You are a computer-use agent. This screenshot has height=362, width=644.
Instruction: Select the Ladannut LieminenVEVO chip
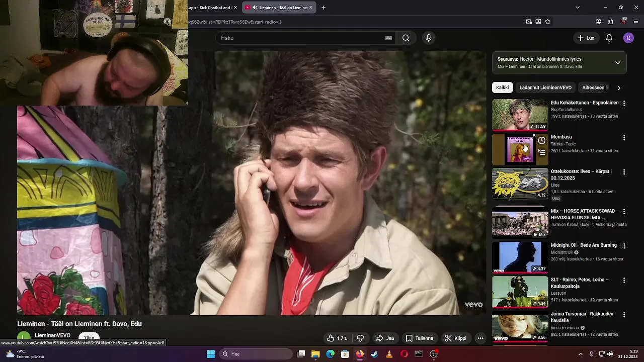click(x=545, y=87)
